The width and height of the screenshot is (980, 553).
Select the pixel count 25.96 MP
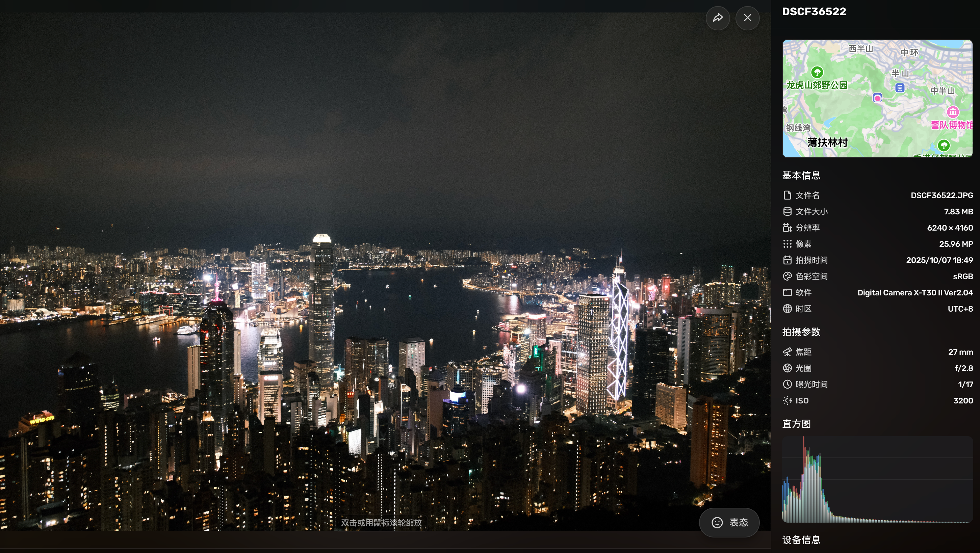[956, 244]
